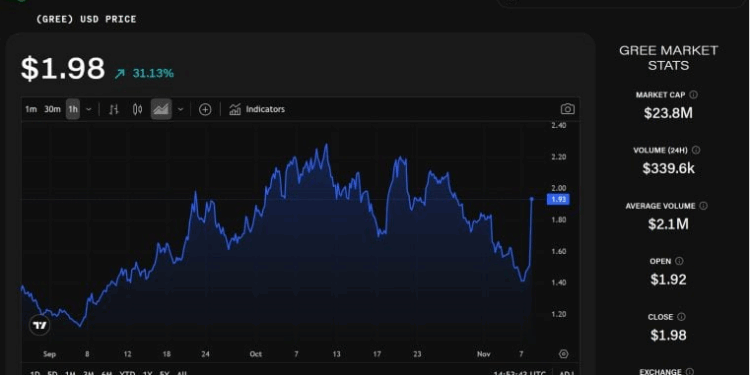The width and height of the screenshot is (750, 375).
Task: Open the Indicators menu
Action: [257, 110]
